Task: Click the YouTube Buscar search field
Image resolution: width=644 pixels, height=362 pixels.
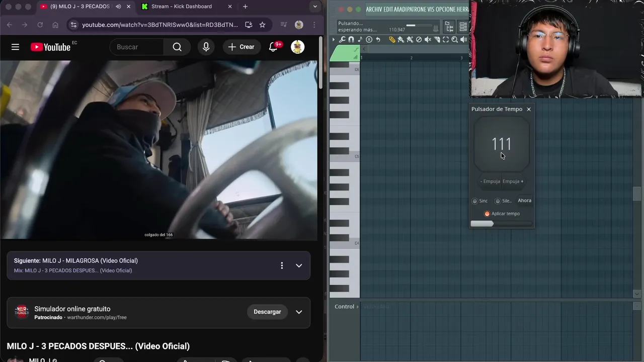Action: tap(137, 47)
